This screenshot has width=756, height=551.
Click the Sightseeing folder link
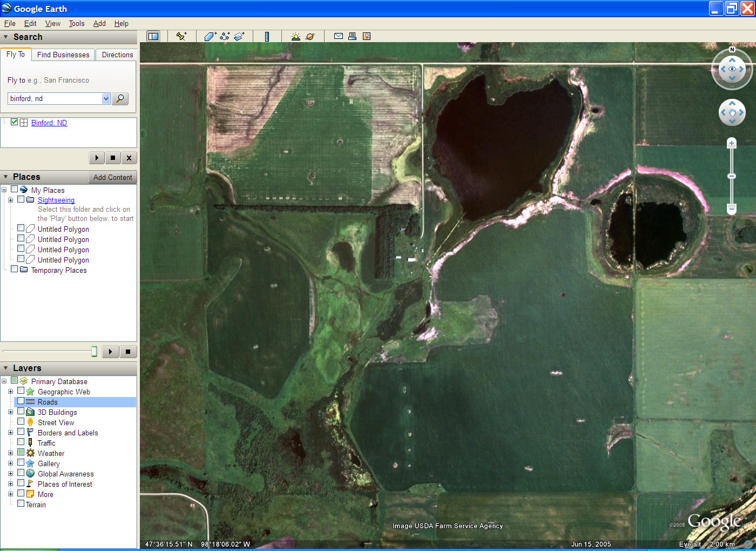tap(56, 200)
